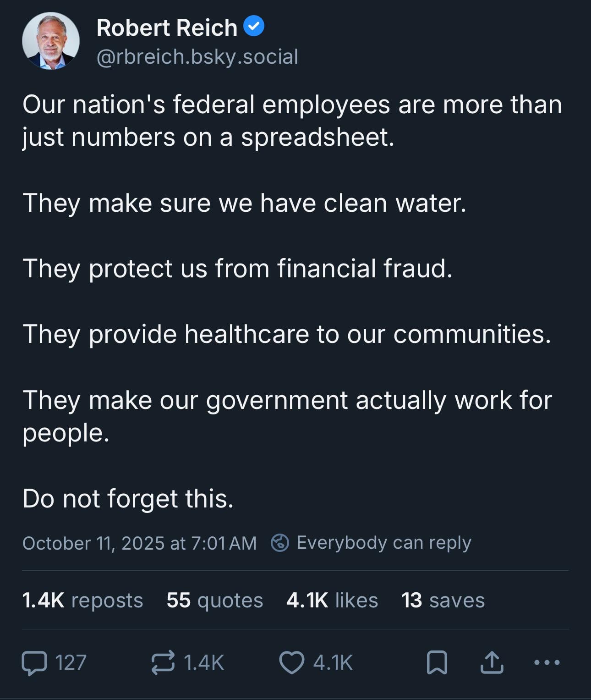View the 1.4K reposts list
The width and height of the screenshot is (591, 700).
coord(82,600)
